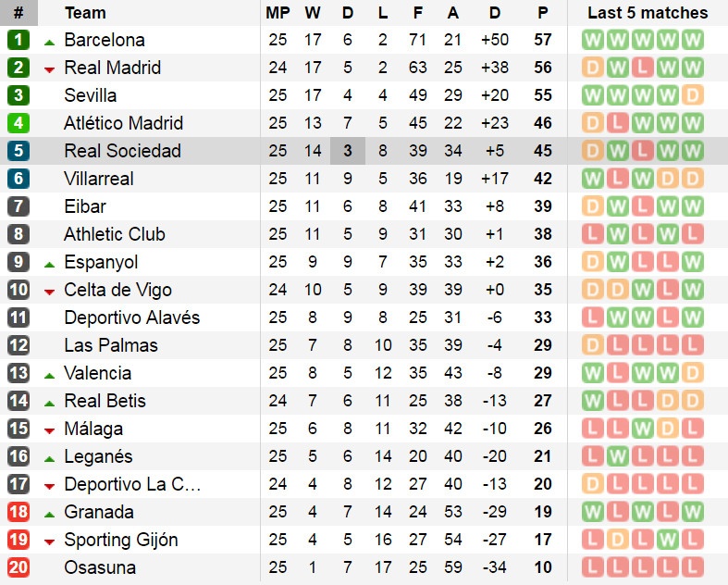Click the Last 5 matches header
728x585 pixels.
(x=648, y=13)
